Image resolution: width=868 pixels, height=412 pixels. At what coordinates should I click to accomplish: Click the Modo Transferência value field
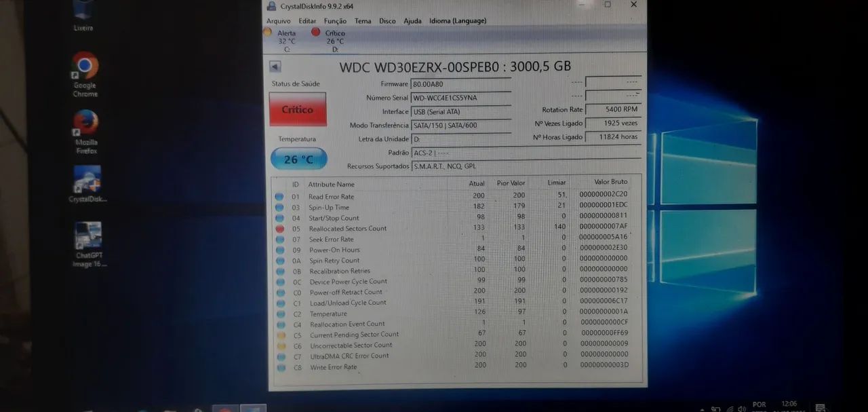point(461,126)
